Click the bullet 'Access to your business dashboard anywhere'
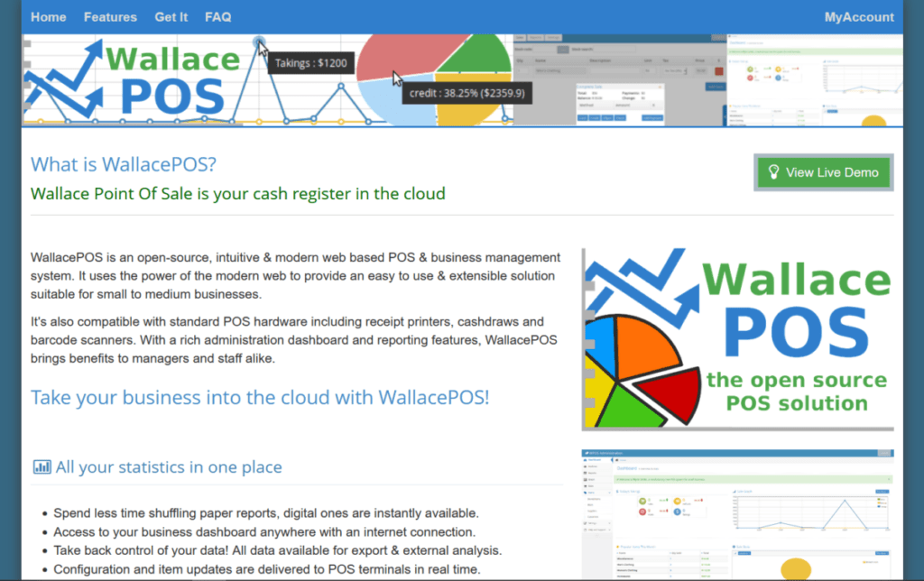This screenshot has width=924, height=581. pos(264,532)
